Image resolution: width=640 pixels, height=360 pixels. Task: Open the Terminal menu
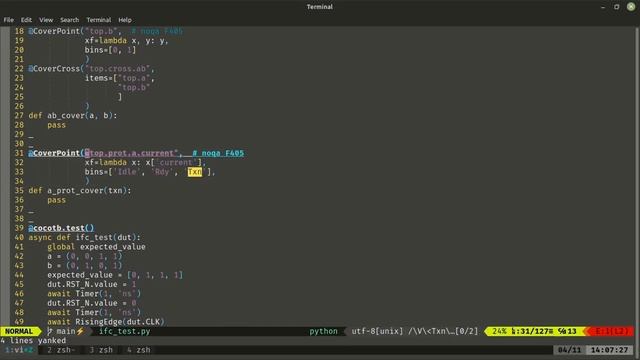tap(98, 20)
